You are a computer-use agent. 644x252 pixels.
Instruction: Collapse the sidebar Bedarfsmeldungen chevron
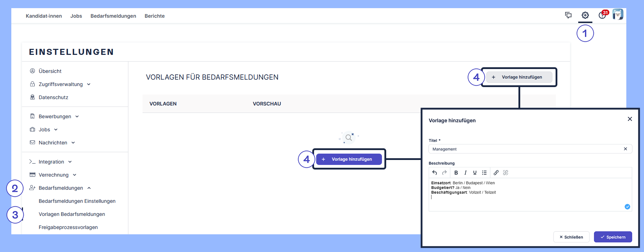[x=89, y=188]
